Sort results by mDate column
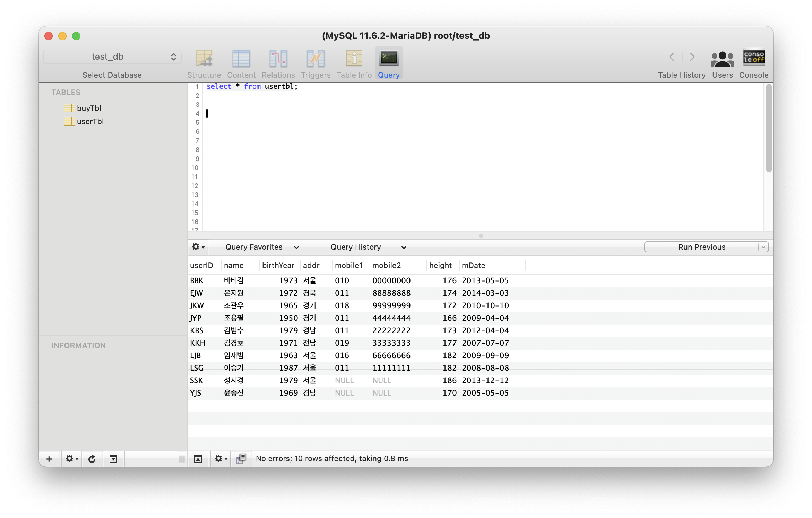 pyautogui.click(x=492, y=265)
